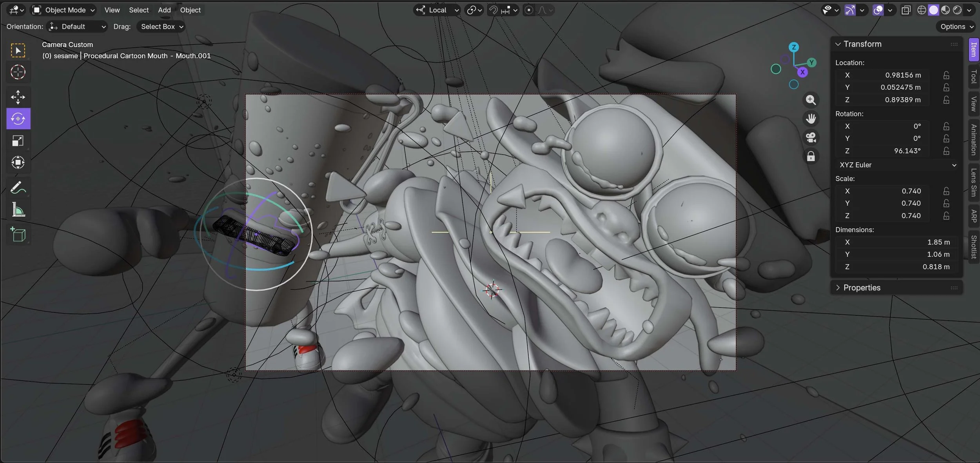
Task: Open the Object Mode dropdown
Action: click(x=64, y=10)
